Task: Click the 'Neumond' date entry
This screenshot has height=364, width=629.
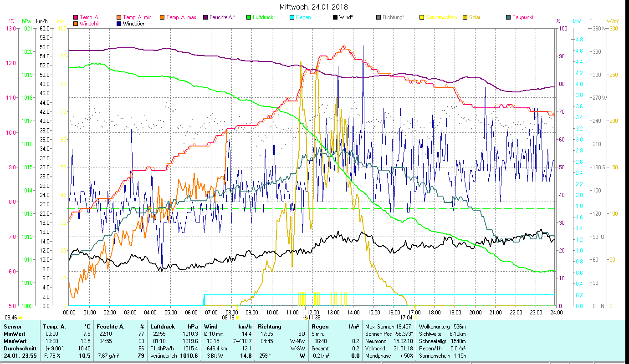Action: 389,341
